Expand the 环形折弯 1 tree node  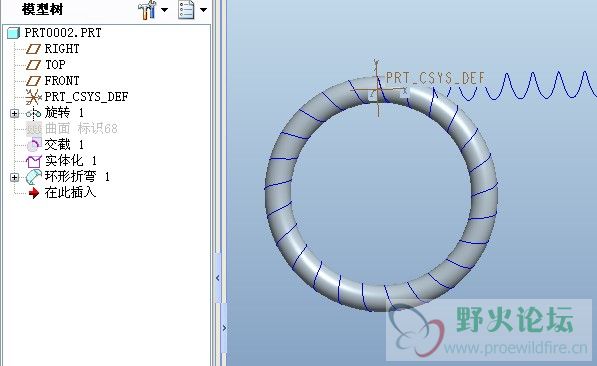point(14,177)
